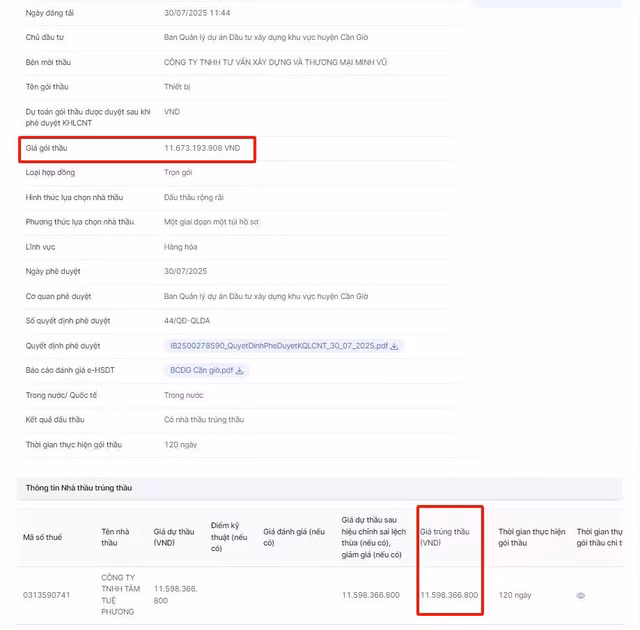The width and height of the screenshot is (640, 630).
Task: Click the bid package price 11.673.193.908 VND
Action: pyautogui.click(x=202, y=148)
